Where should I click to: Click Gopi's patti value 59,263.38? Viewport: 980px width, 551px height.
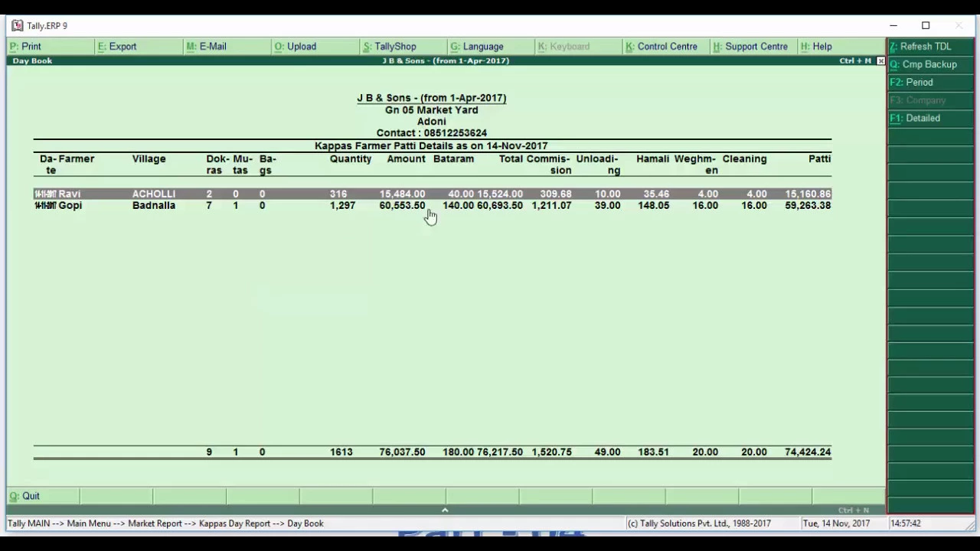(808, 206)
